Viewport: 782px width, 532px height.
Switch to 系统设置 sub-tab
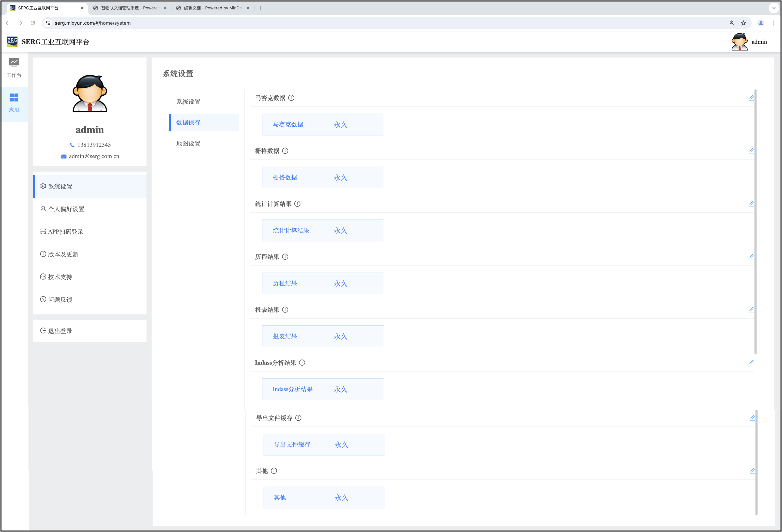pyautogui.click(x=188, y=102)
